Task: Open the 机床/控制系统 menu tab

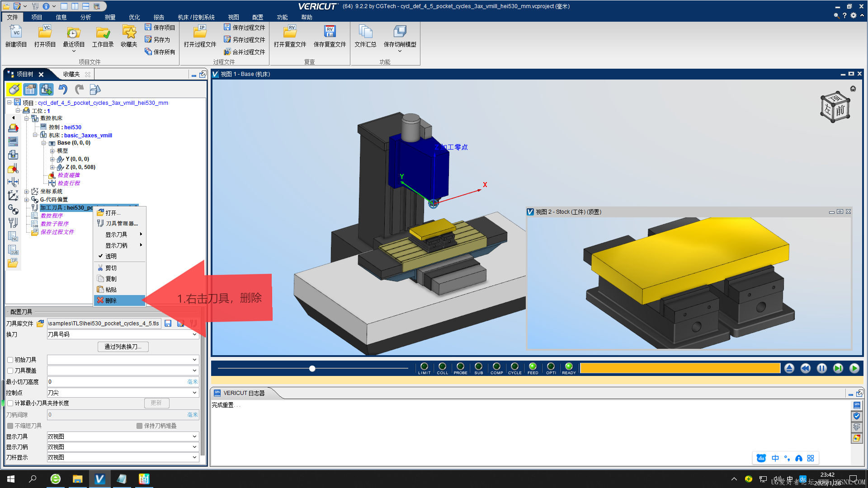Action: click(x=196, y=17)
